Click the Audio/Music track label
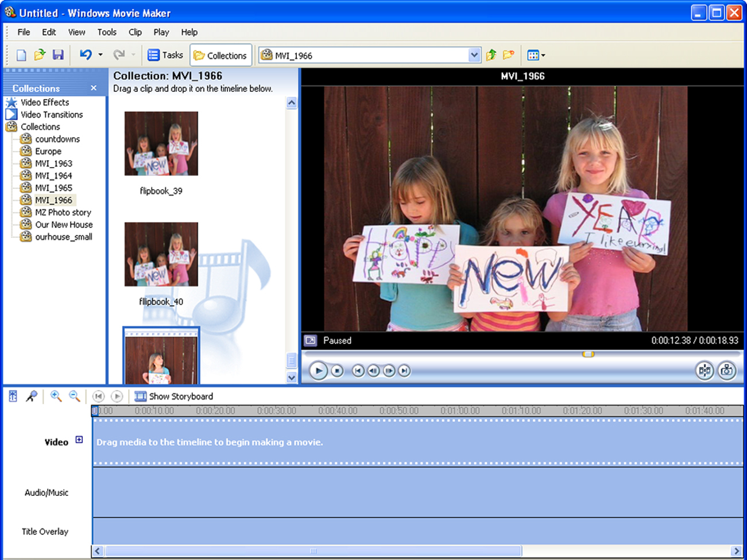747x560 pixels. tap(47, 492)
